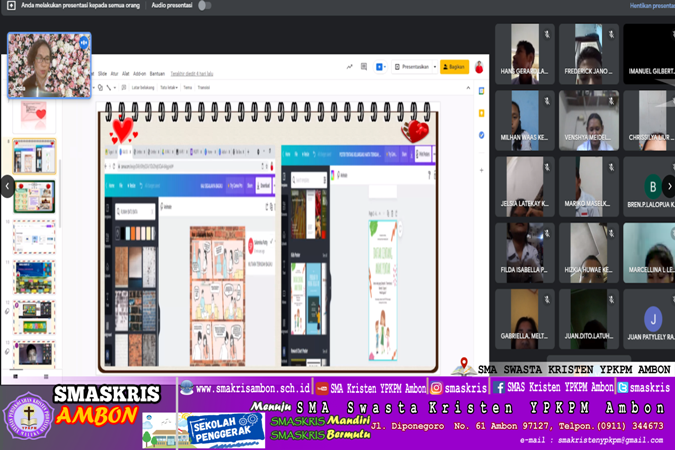Select BREN.P.LALOPUA participant tile
The width and height of the screenshot is (675, 450).
[649, 186]
